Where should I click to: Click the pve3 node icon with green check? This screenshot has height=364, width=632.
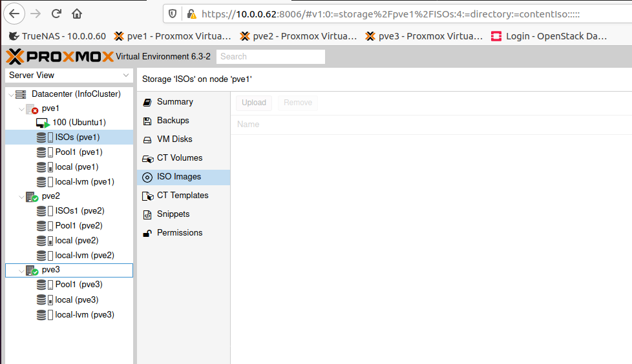[x=32, y=270]
